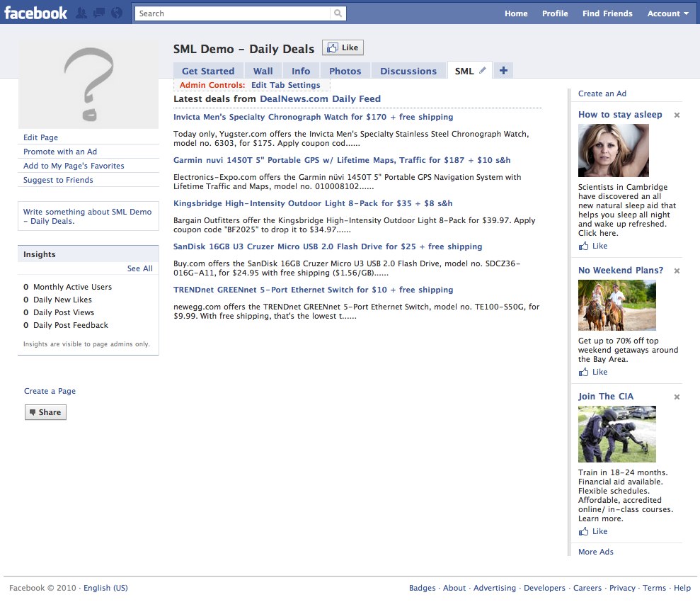Screen dimensions: 700x602
Task: Click More Ads link
Action: [595, 552]
